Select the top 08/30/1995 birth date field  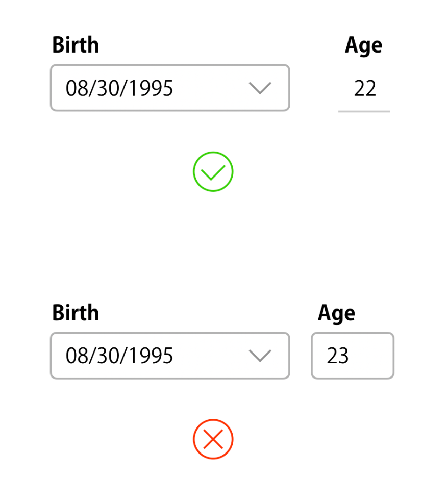point(170,88)
